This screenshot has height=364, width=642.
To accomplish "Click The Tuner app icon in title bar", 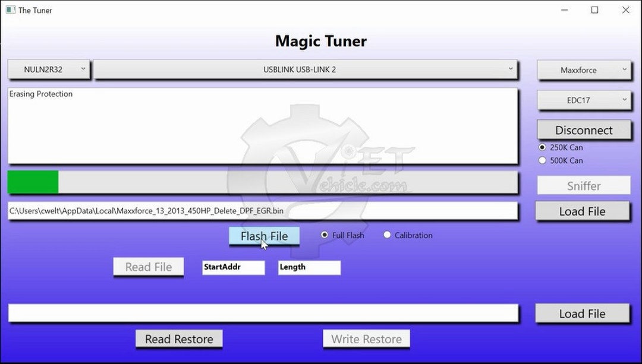I will 11,10.
